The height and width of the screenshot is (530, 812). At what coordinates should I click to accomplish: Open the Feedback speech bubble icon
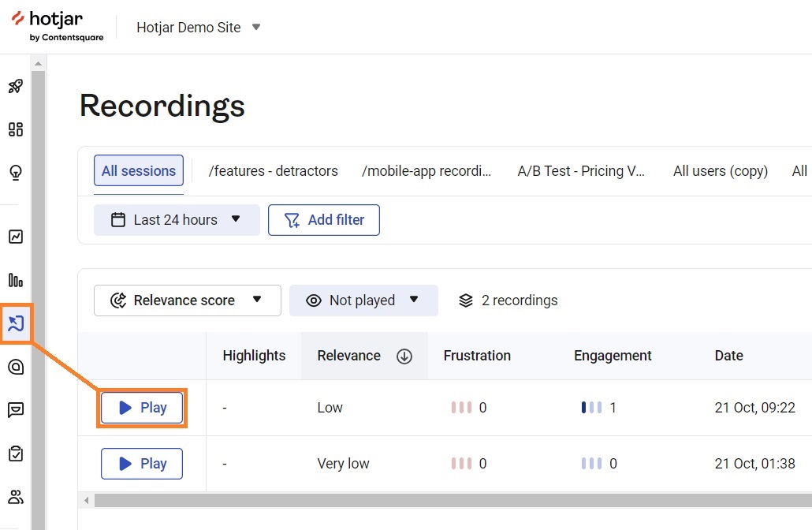coord(16,409)
